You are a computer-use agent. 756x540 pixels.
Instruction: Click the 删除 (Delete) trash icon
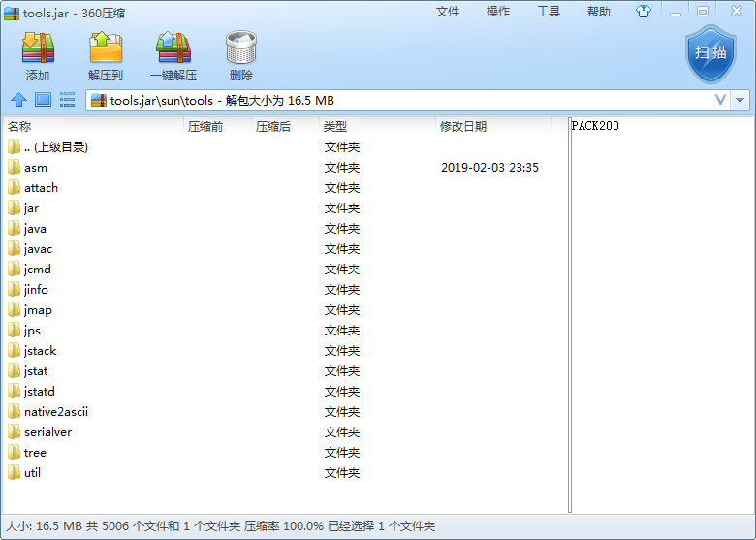[x=241, y=55]
